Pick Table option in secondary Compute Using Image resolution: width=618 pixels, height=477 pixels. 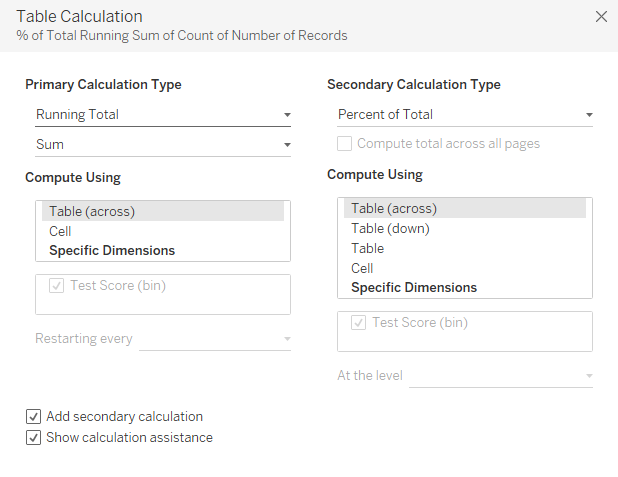[367, 248]
